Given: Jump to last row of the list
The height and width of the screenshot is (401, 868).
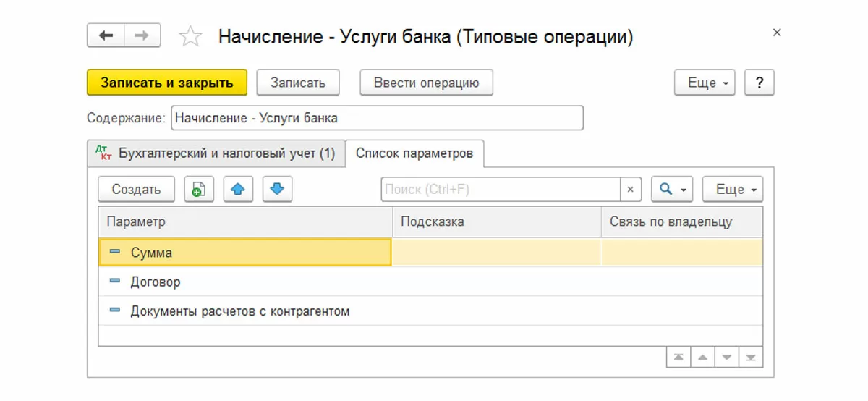Looking at the screenshot, I should point(751,358).
